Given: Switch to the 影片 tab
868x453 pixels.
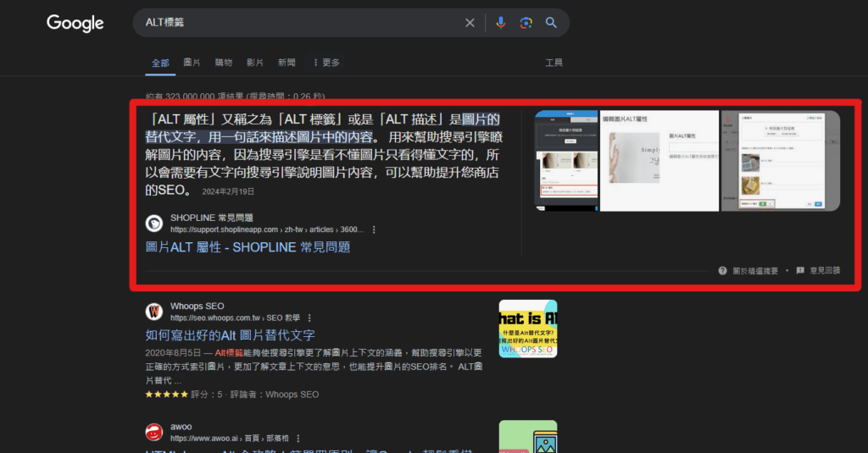Looking at the screenshot, I should pos(254,63).
